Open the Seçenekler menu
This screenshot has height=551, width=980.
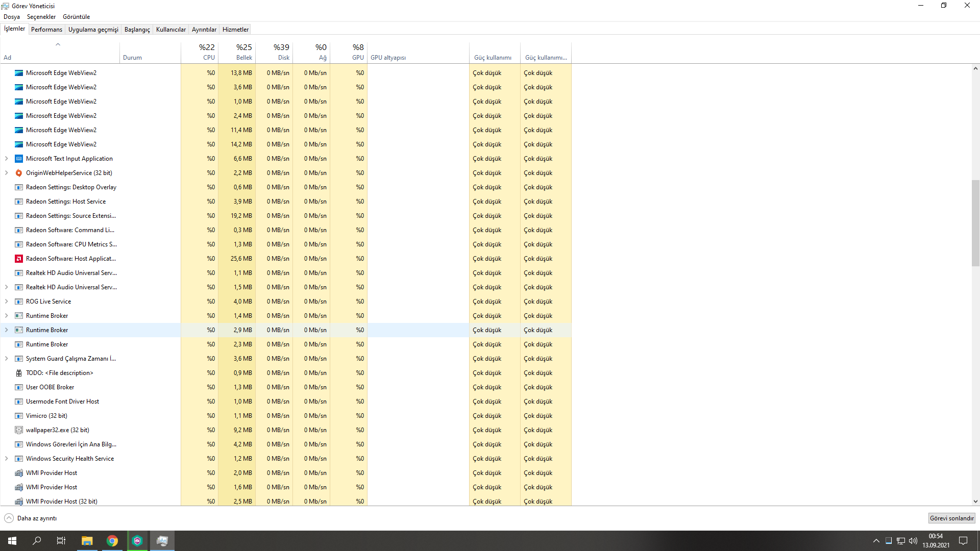[41, 17]
